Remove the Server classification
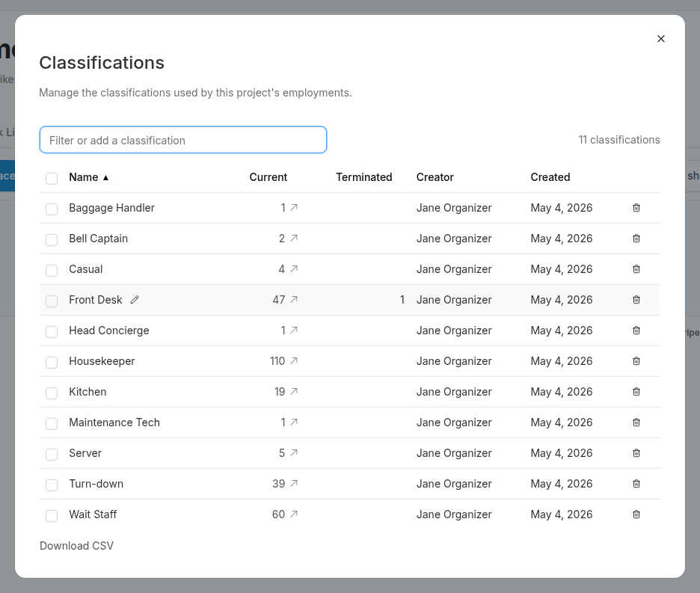 click(x=636, y=452)
